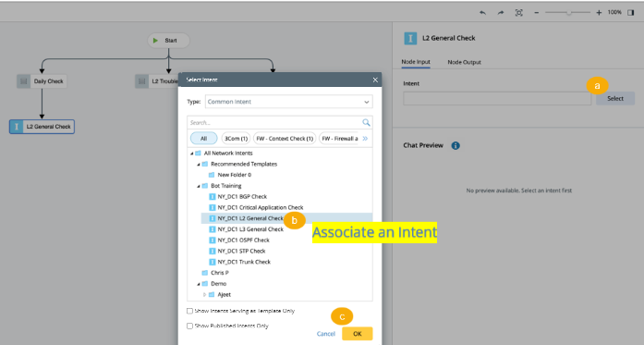The height and width of the screenshot is (345, 644).
Task: Click the Intent text field
Action: point(497,99)
